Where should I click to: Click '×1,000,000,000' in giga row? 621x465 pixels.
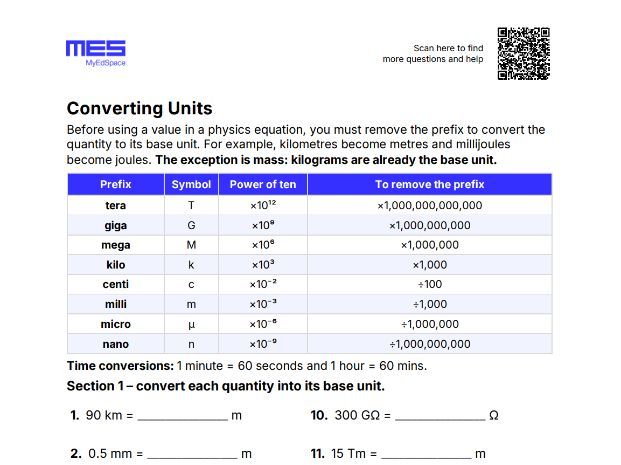point(430,225)
